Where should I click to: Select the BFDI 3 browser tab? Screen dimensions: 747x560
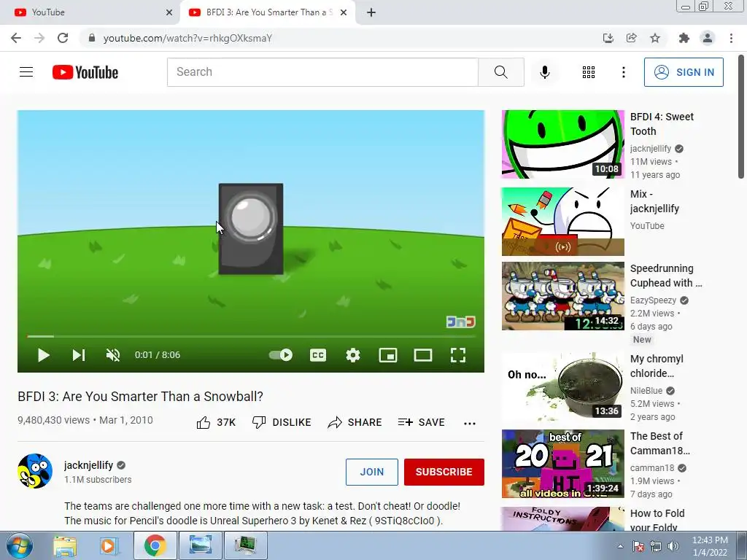267,12
